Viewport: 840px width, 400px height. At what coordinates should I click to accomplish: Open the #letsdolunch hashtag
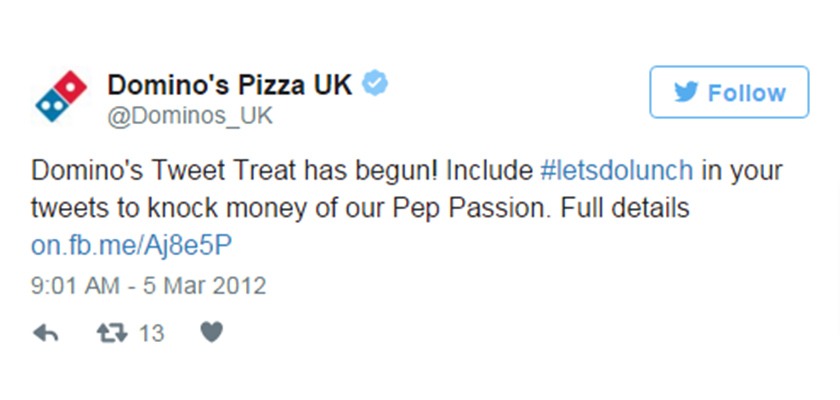click(616, 170)
